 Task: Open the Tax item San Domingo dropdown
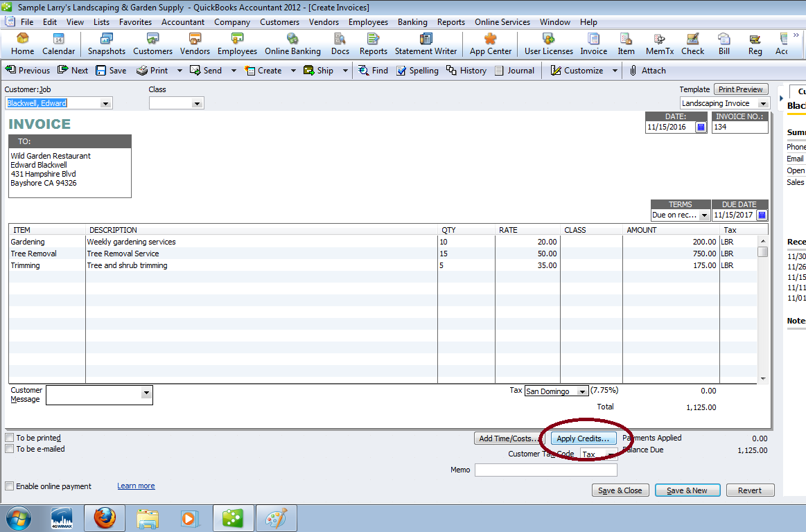click(x=581, y=391)
